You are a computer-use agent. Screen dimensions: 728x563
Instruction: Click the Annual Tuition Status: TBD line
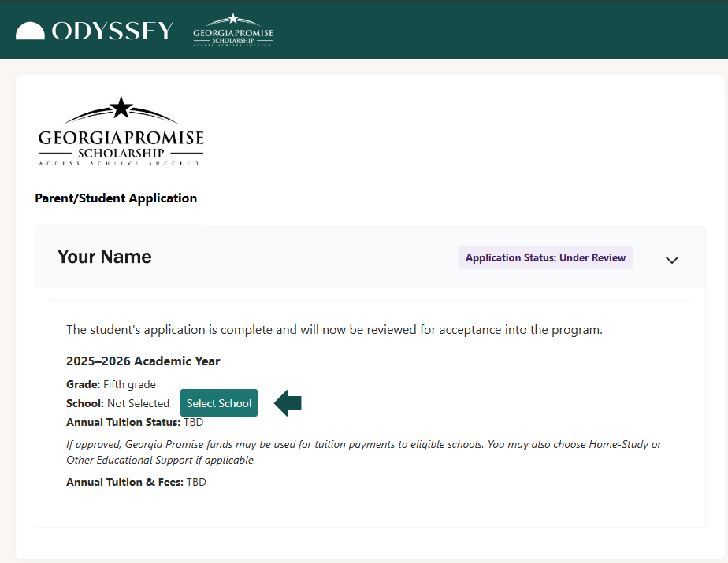135,422
